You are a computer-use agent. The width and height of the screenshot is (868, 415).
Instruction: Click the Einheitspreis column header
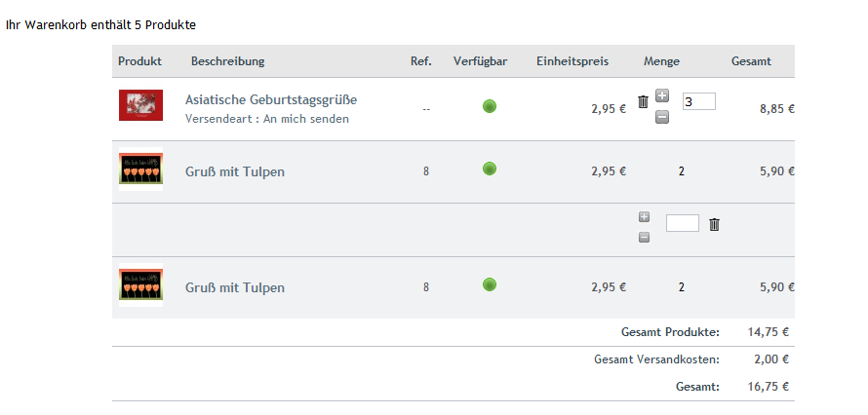click(x=572, y=61)
